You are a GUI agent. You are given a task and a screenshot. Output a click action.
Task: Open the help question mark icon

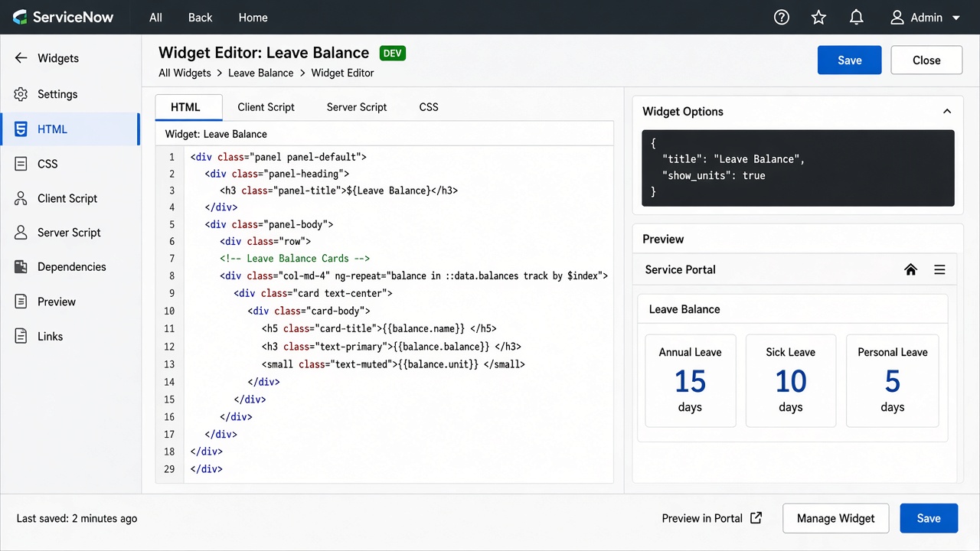[782, 17]
